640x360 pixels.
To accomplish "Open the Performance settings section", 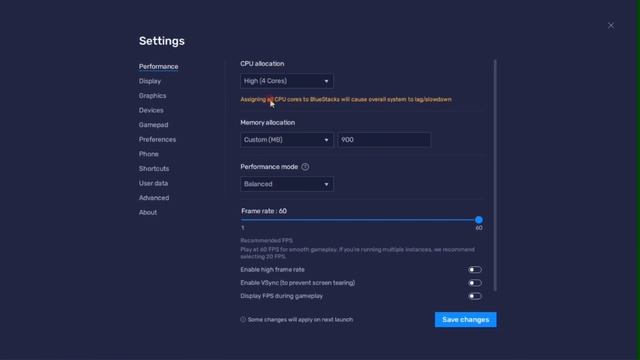I will click(158, 67).
